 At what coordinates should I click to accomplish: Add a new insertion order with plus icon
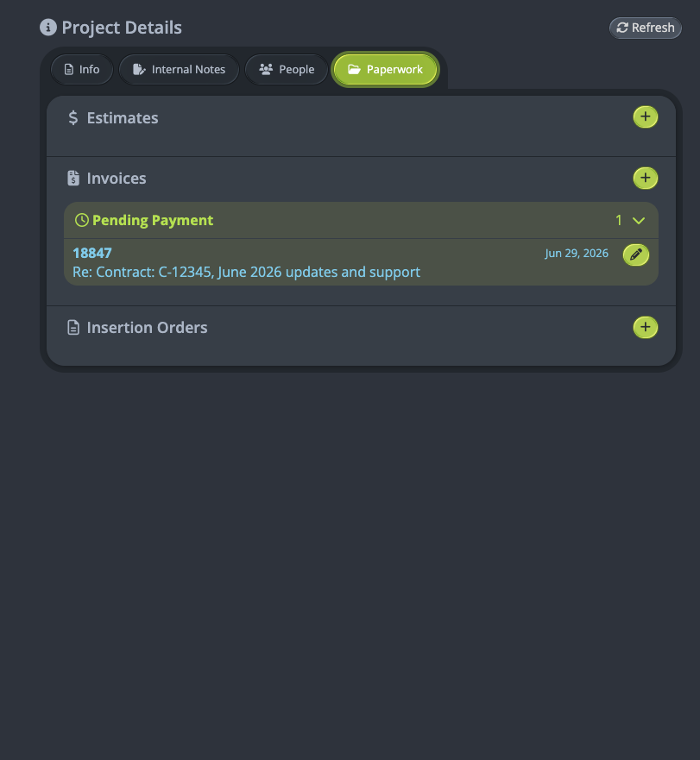(645, 327)
